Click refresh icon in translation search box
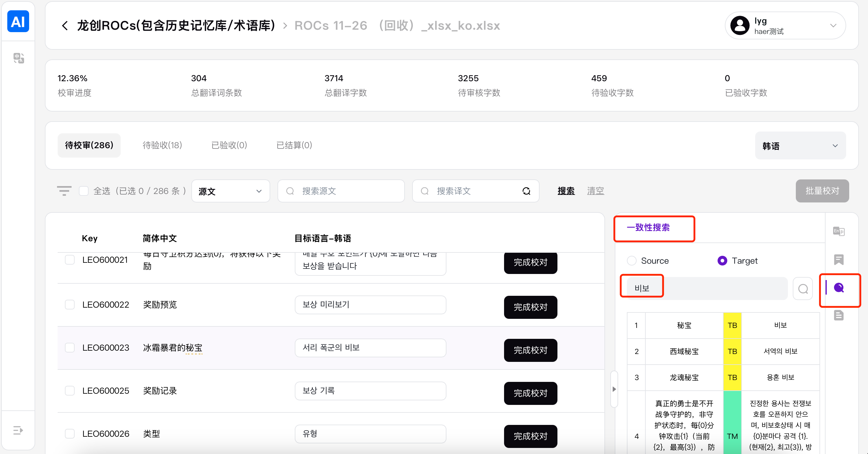868x454 pixels. click(x=526, y=191)
